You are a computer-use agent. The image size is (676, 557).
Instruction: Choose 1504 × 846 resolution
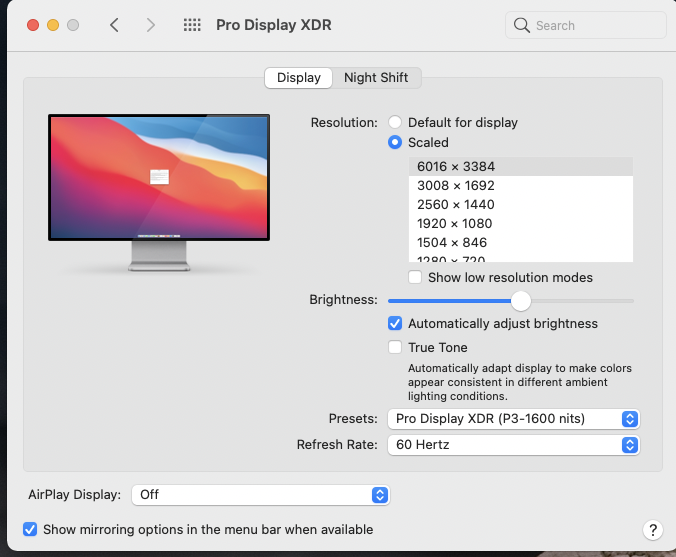(x=521, y=242)
